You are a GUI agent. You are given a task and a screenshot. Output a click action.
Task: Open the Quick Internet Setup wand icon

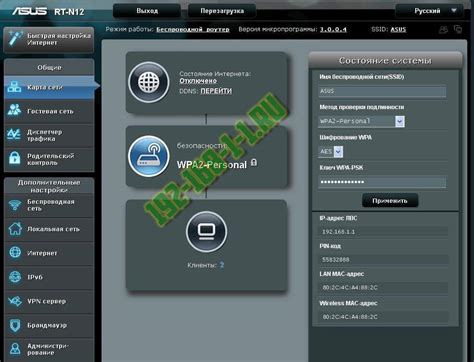point(15,39)
